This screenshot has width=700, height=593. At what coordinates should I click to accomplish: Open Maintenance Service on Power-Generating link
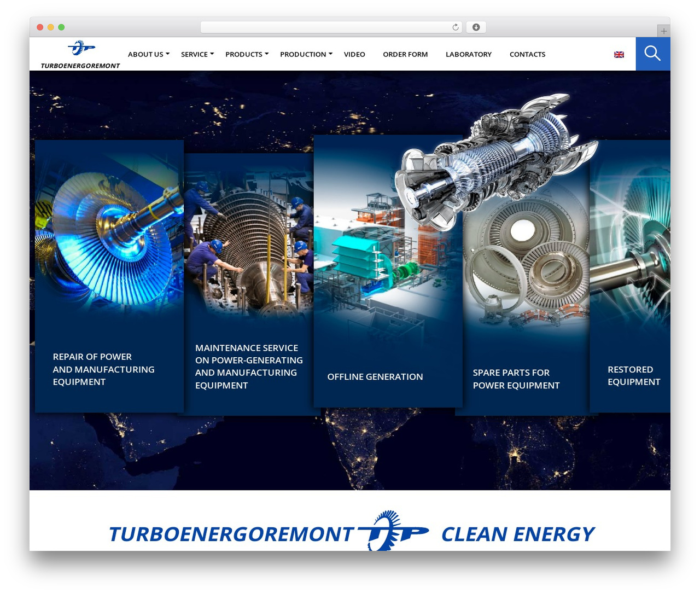pos(249,367)
